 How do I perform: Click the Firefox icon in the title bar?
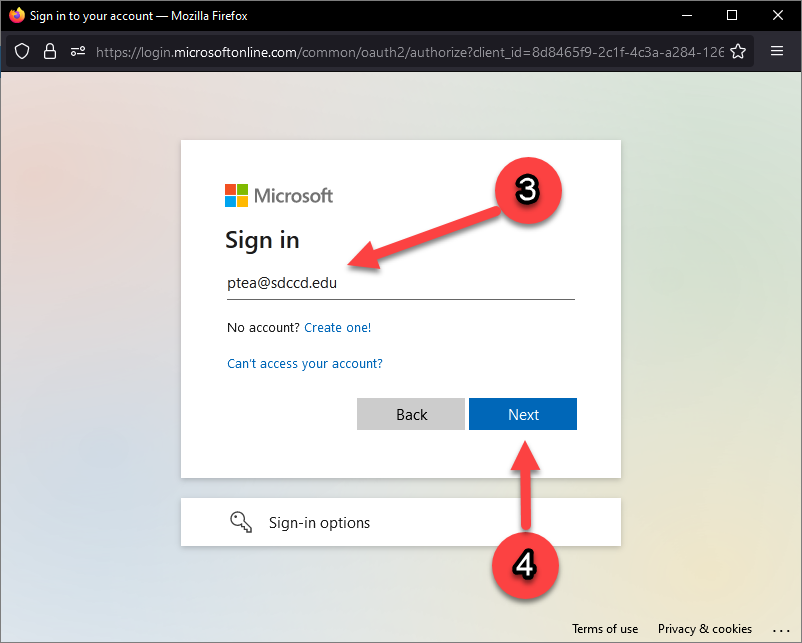(x=16, y=16)
